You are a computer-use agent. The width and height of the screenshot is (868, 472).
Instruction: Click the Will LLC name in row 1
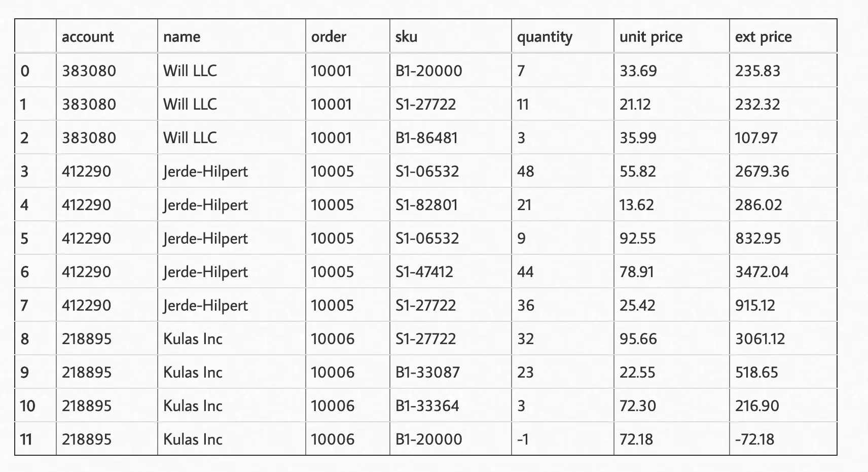190,104
